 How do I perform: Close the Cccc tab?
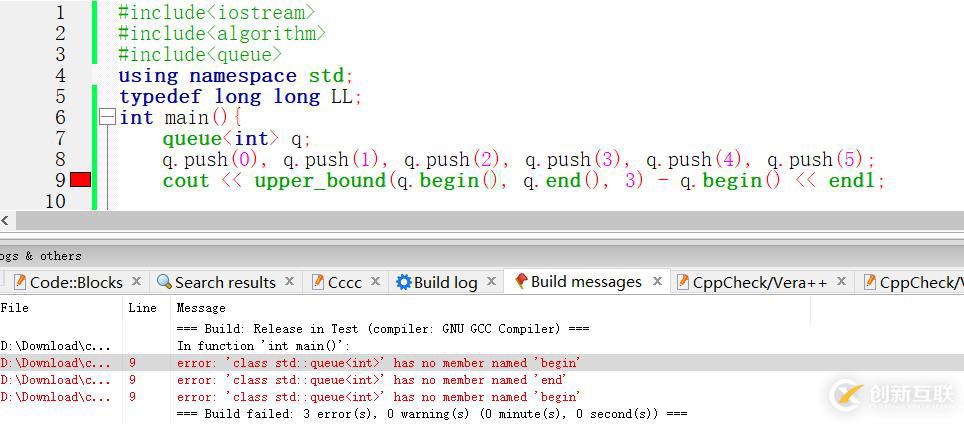click(376, 281)
